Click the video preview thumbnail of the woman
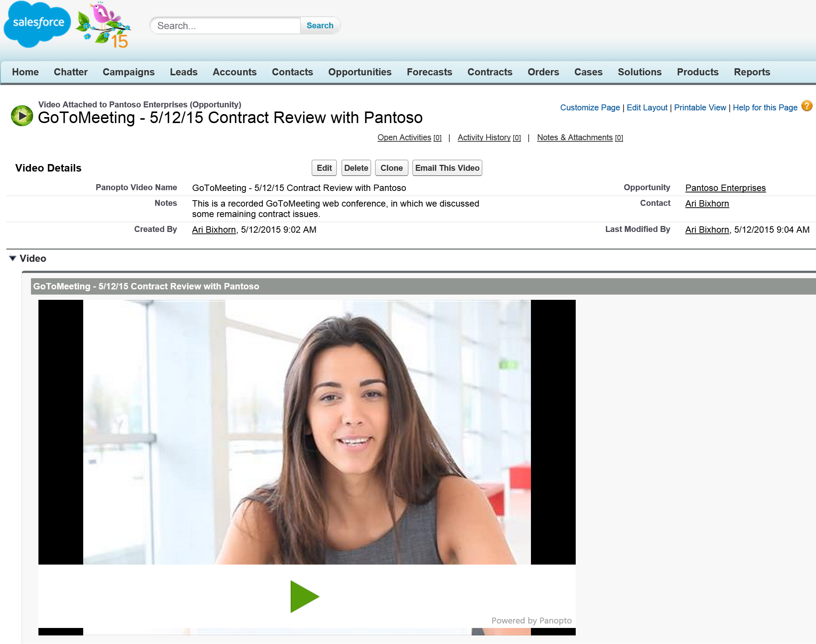The image size is (816, 644). coord(307,432)
